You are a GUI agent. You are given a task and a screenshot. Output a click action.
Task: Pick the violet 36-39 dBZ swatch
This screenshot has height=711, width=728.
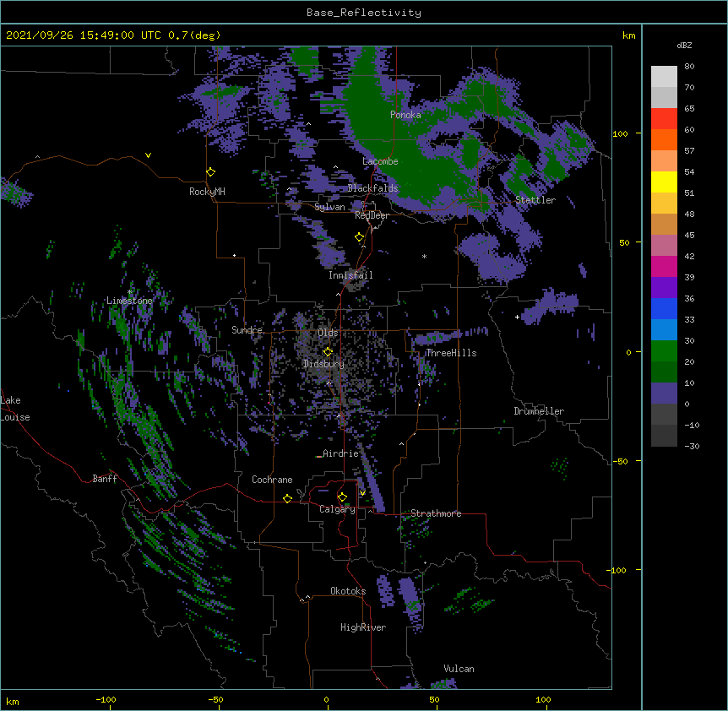[664, 288]
